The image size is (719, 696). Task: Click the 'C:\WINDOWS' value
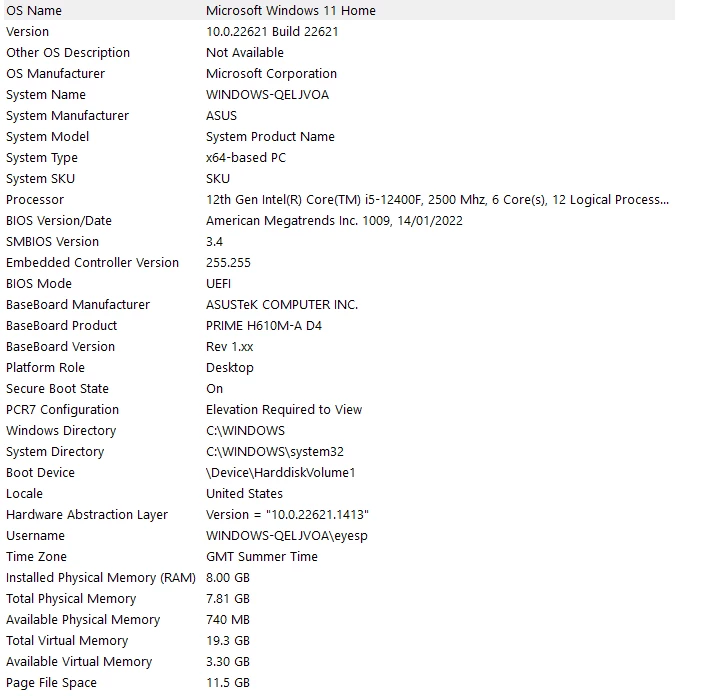(x=245, y=431)
